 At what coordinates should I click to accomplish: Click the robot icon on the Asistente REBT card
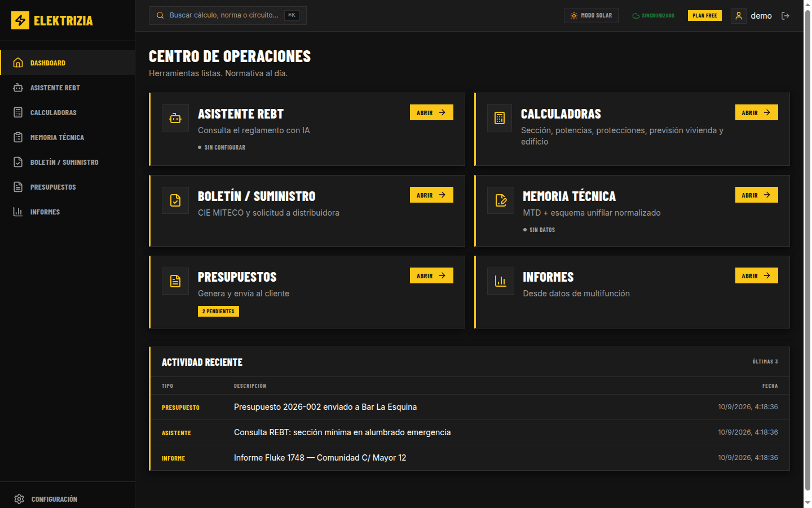click(x=175, y=118)
